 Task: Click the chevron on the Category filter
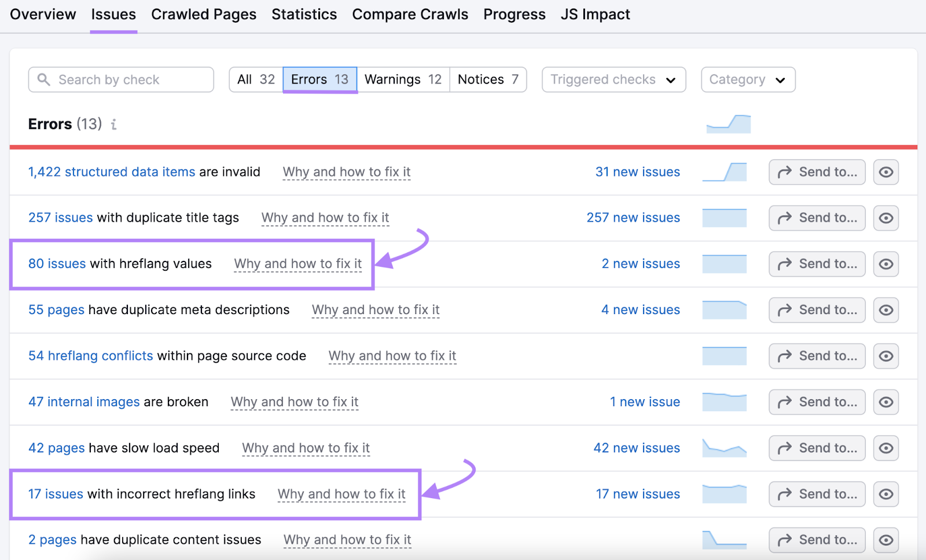coord(780,80)
